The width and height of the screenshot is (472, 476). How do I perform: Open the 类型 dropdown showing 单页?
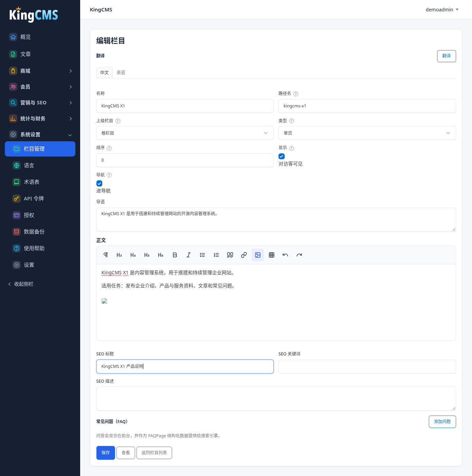[x=367, y=133]
